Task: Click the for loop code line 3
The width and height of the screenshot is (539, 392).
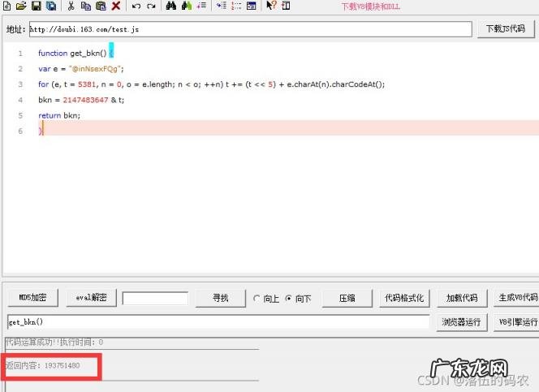Action: tap(211, 84)
